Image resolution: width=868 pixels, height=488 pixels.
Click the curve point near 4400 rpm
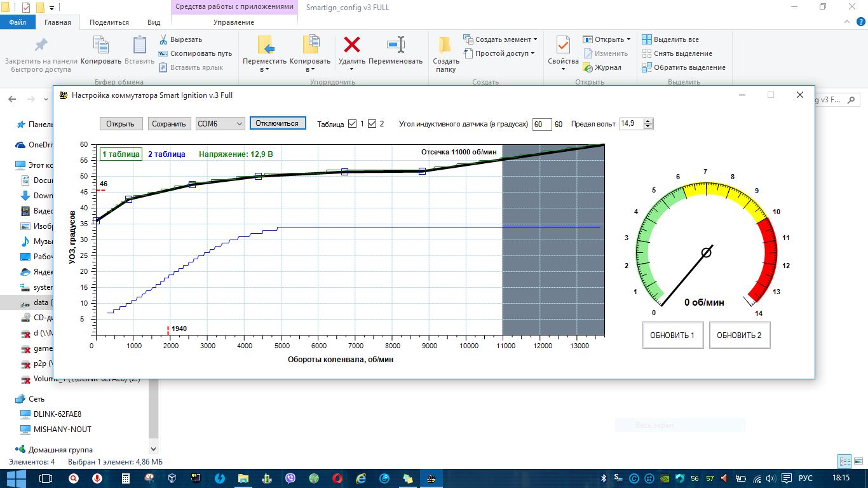click(x=259, y=176)
